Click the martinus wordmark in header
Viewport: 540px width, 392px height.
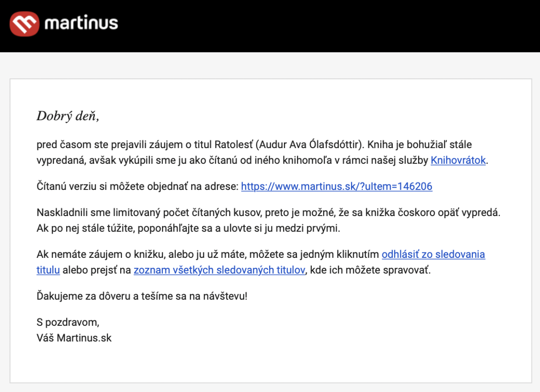(x=81, y=23)
